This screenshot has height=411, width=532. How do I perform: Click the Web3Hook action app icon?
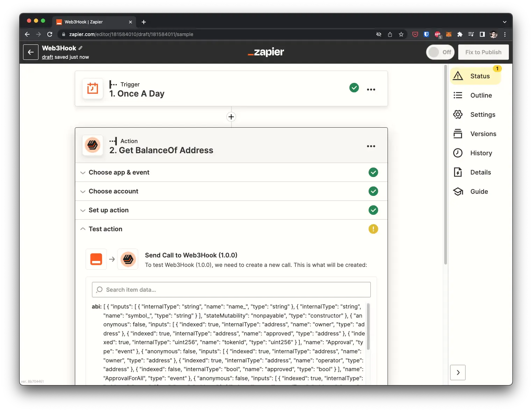tap(93, 145)
